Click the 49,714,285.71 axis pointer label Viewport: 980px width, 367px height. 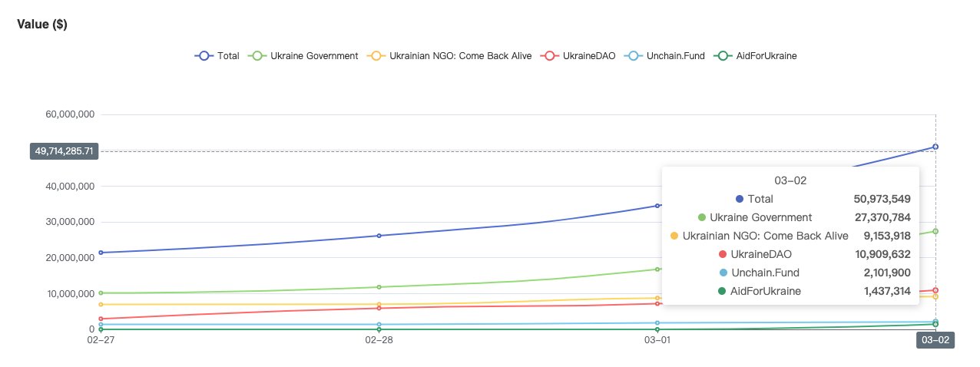click(65, 151)
